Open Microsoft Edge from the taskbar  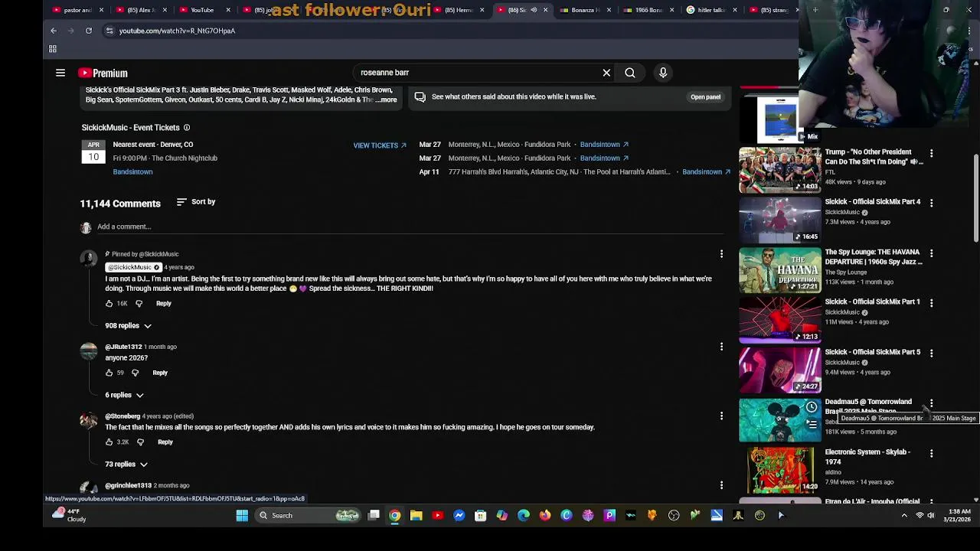[x=523, y=516]
